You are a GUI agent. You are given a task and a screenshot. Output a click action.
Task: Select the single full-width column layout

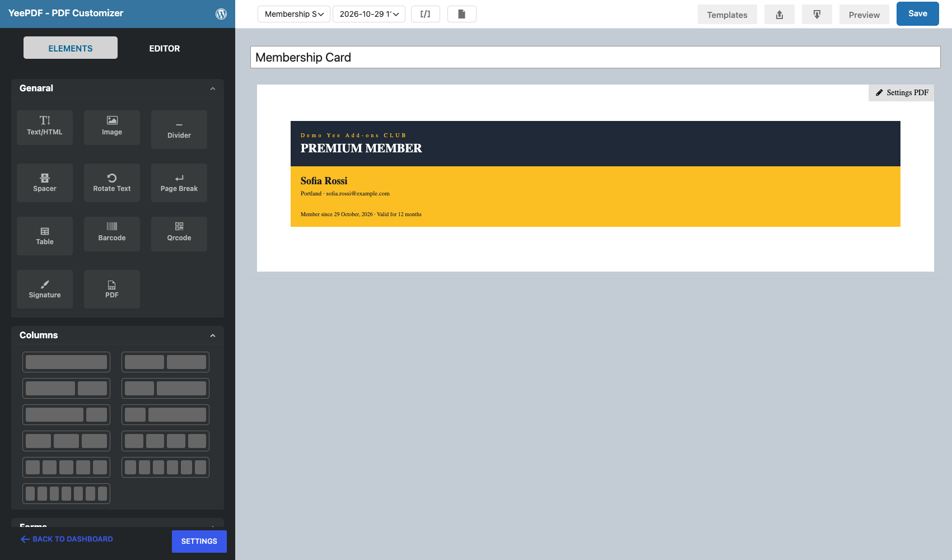[66, 362]
